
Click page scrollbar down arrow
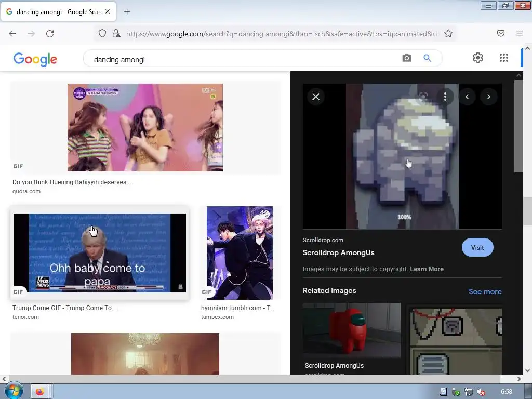527,370
